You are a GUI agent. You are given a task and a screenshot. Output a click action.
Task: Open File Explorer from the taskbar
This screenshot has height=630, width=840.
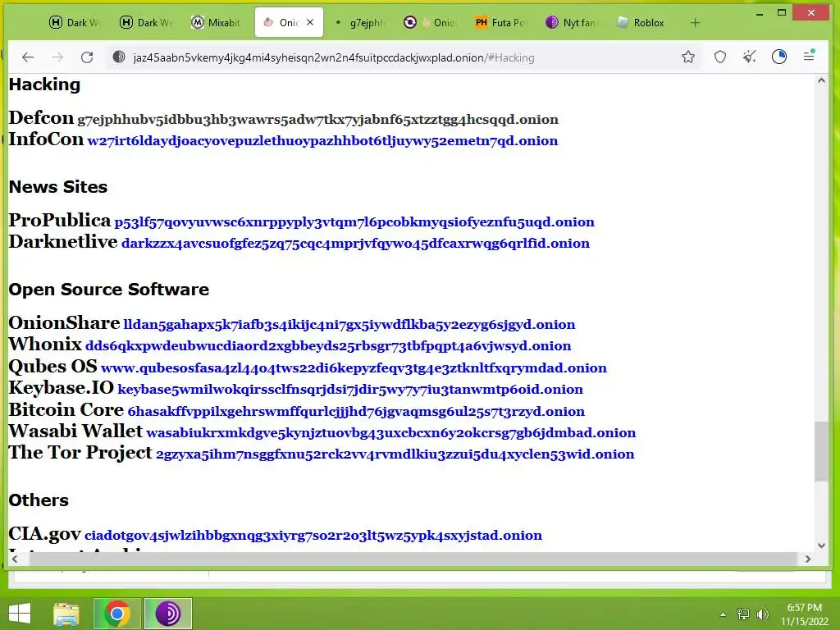click(x=66, y=614)
